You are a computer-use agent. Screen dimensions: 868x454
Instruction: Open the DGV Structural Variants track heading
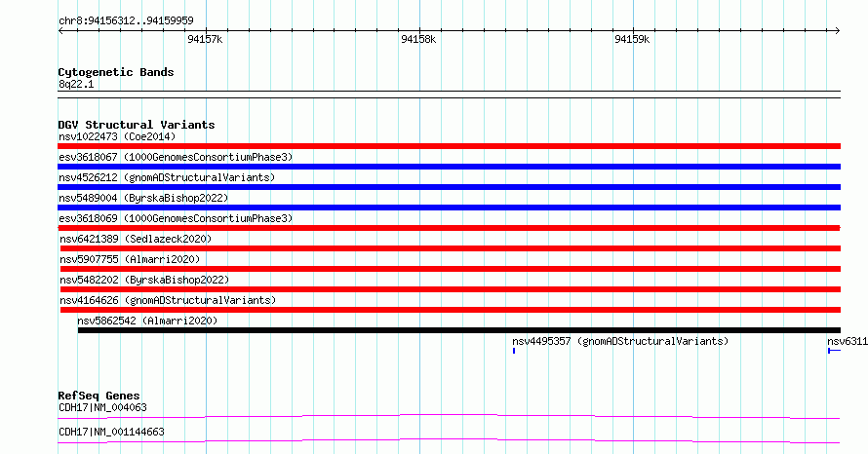[137, 125]
